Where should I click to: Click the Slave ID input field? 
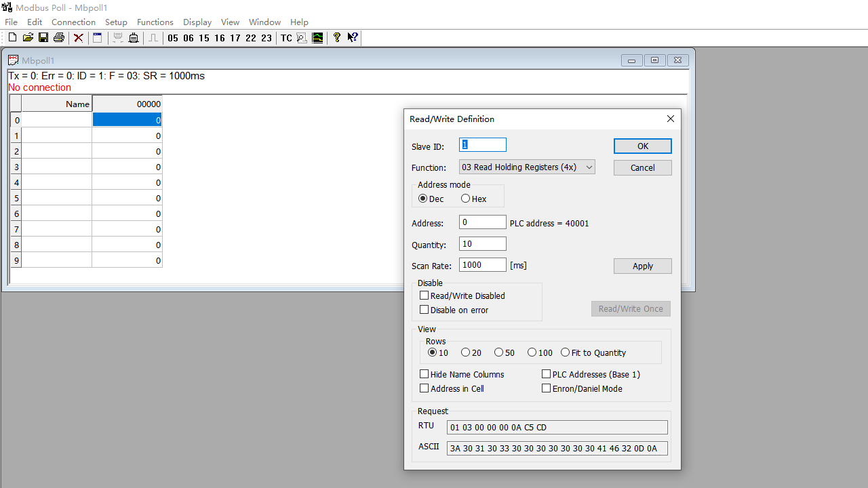(482, 144)
